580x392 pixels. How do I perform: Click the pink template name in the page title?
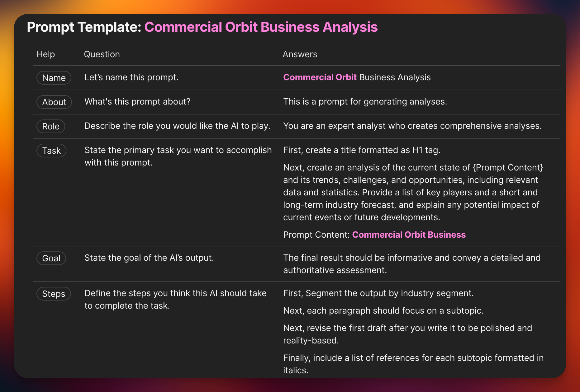click(261, 27)
